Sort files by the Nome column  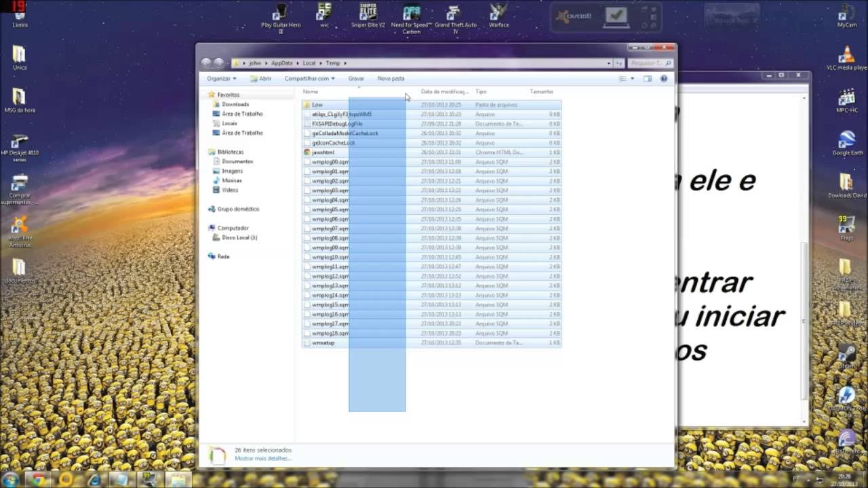pyautogui.click(x=311, y=91)
